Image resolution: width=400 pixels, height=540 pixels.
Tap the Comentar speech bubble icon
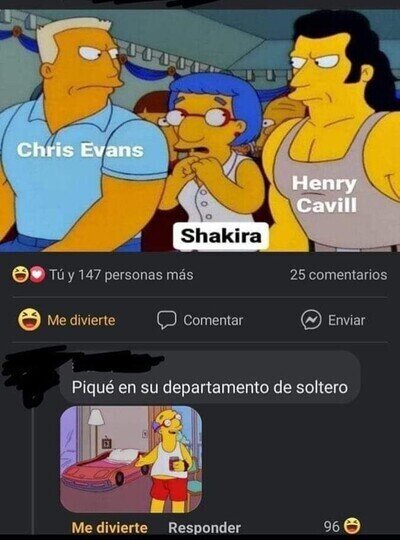point(167,320)
